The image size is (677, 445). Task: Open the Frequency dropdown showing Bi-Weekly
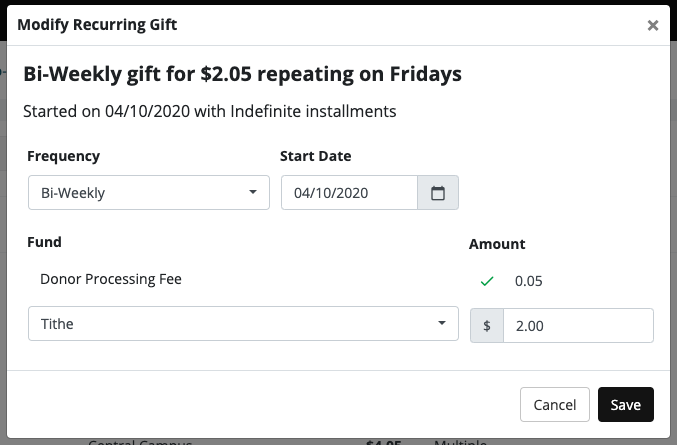pos(149,193)
